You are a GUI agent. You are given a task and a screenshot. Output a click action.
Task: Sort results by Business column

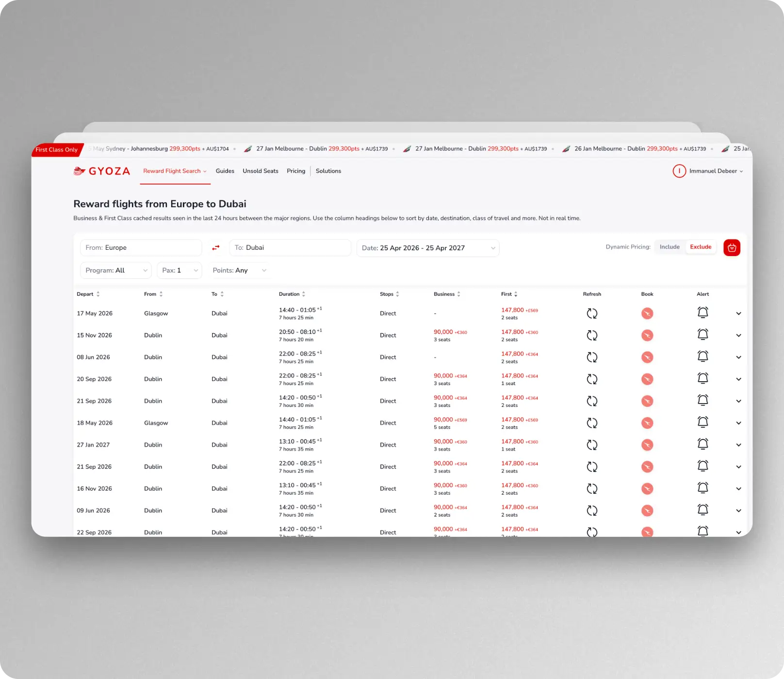coord(447,294)
